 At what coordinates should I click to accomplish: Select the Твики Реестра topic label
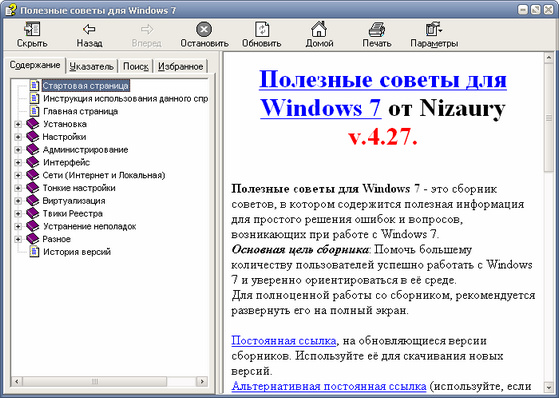click(73, 214)
